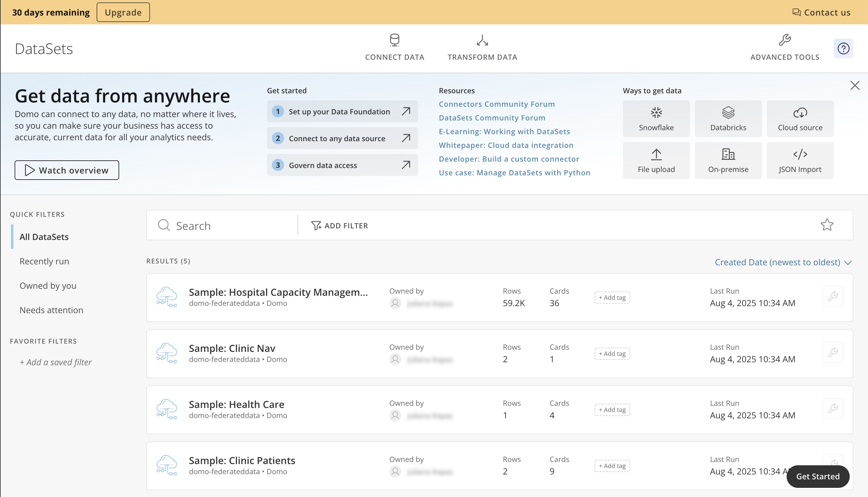Click the search magnifier icon

point(164,225)
